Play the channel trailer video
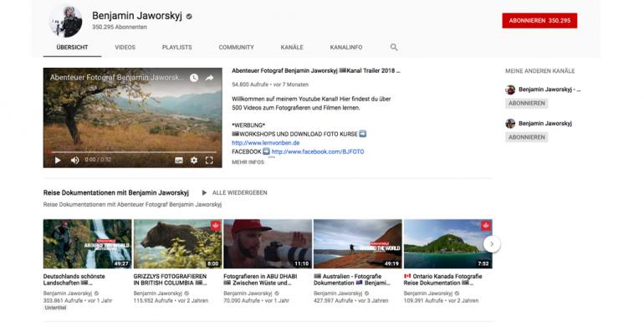Image resolution: width=644 pixels, height=327 pixels. click(x=58, y=161)
